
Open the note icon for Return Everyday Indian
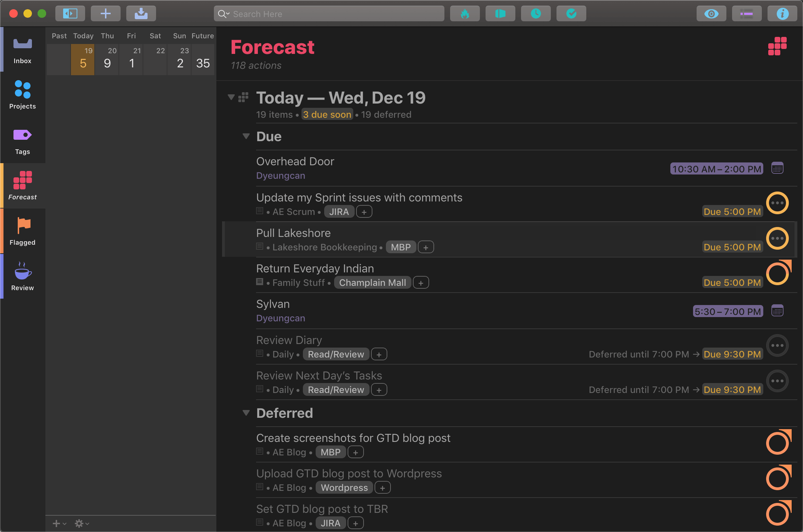tap(260, 282)
